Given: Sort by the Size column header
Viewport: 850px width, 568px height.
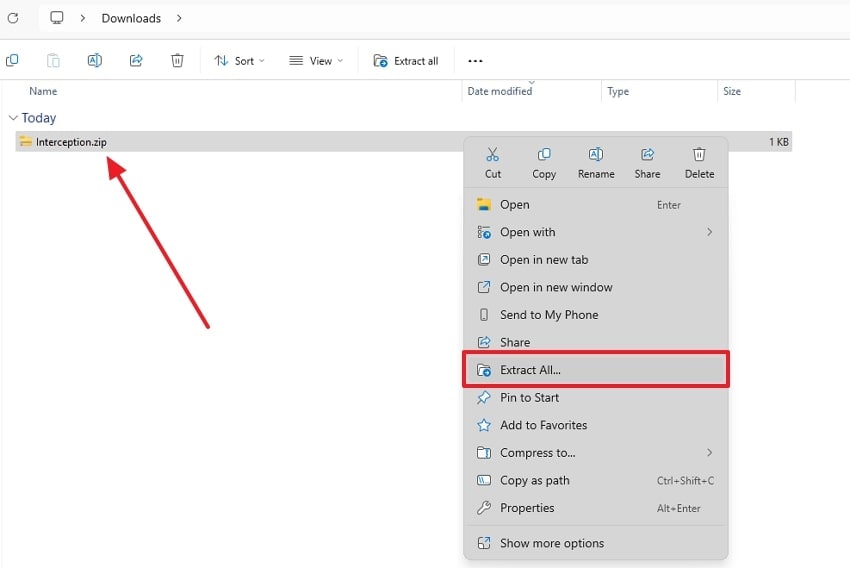Looking at the screenshot, I should [x=732, y=91].
